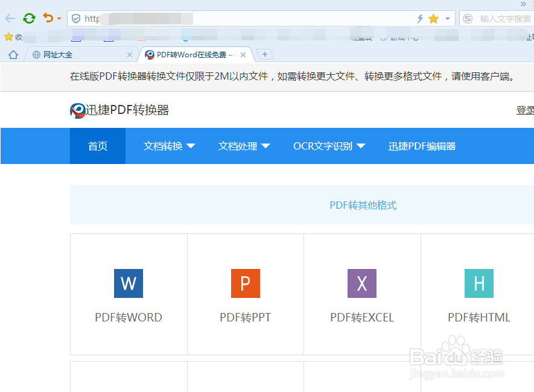The width and height of the screenshot is (534, 392).
Task: Select the PDF转EXCEL "X" icon
Action: (361, 283)
